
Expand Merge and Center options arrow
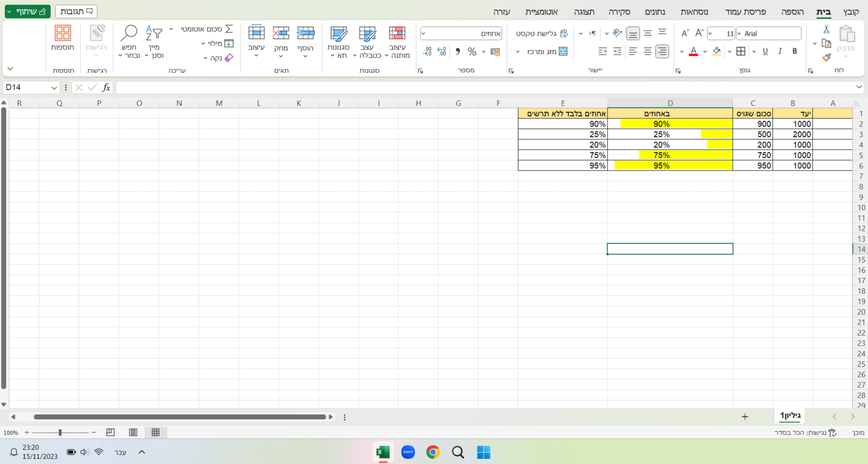point(518,52)
